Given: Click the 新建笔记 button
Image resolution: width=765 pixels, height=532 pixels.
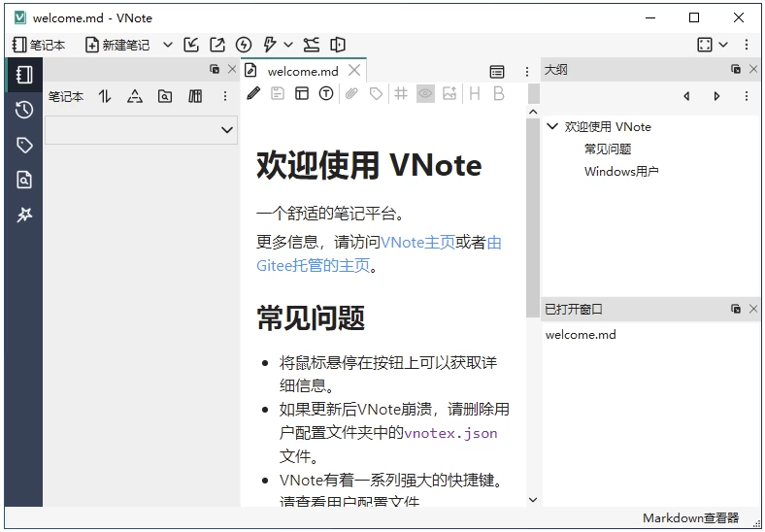Looking at the screenshot, I should point(117,45).
